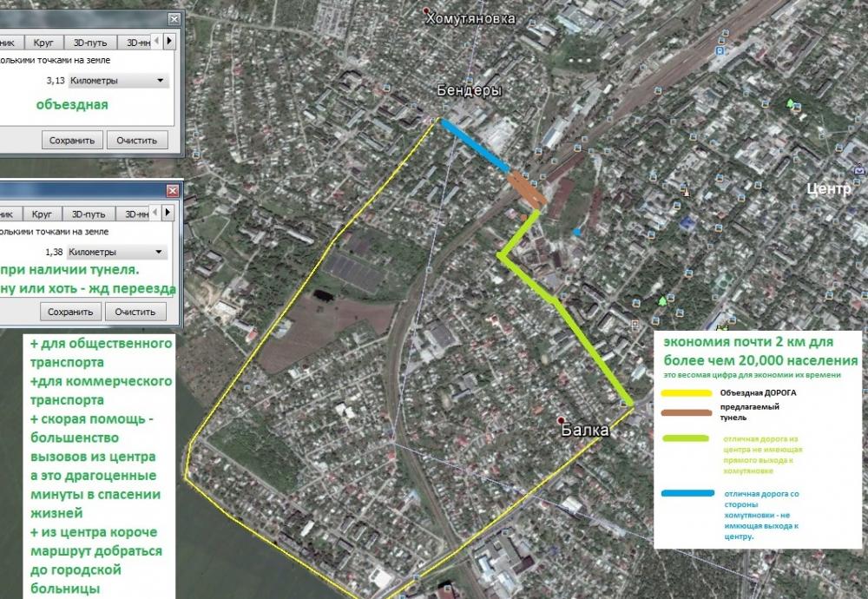This screenshot has height=599, width=868.
Task: Switch to the Круг tab in upper dialog
Action: click(42, 42)
